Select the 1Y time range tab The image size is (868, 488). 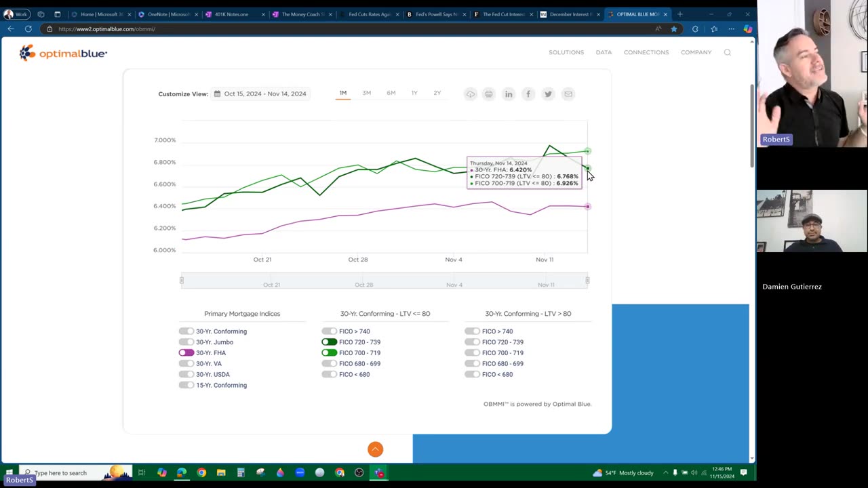coord(414,93)
